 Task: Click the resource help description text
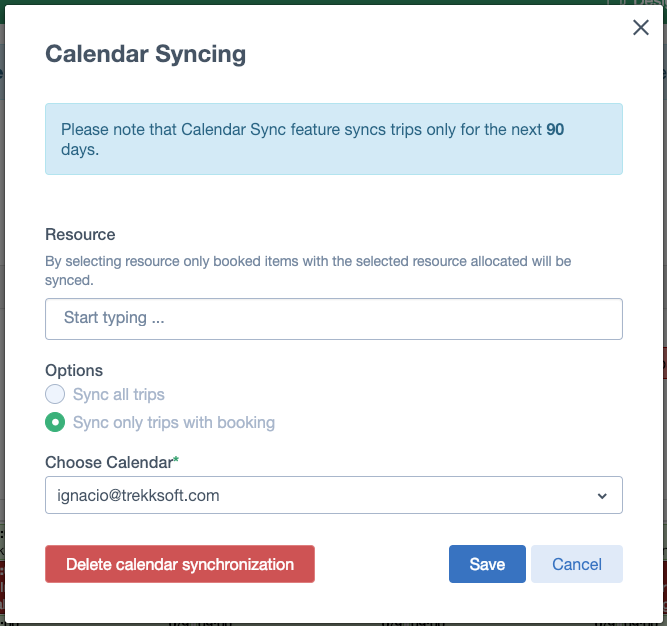pos(308,270)
